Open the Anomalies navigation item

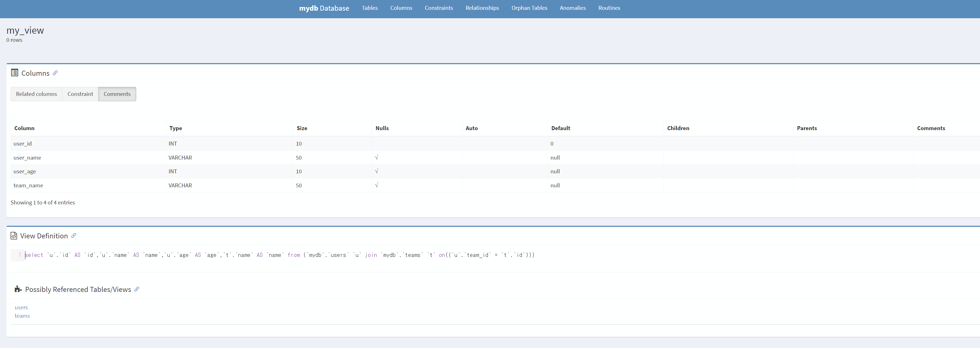(572, 8)
